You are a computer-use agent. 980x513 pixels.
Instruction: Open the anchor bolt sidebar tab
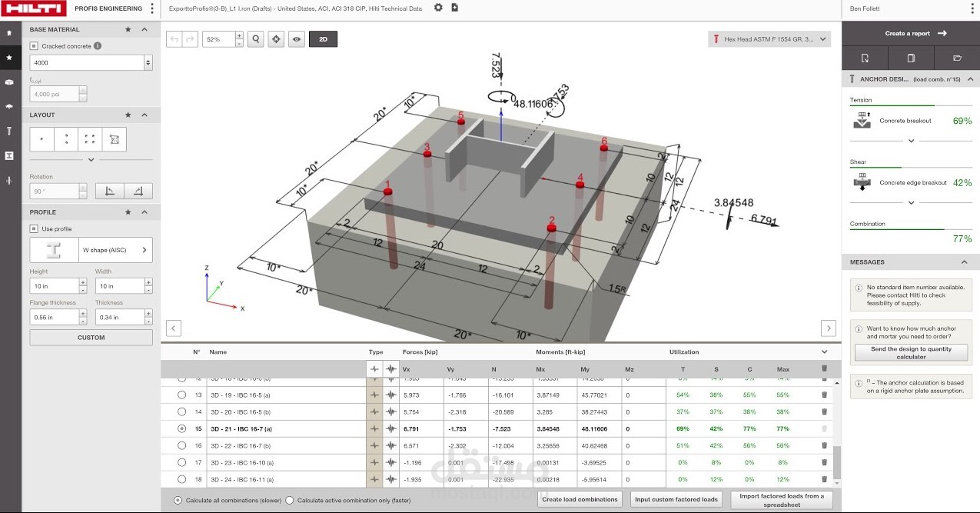[9, 131]
